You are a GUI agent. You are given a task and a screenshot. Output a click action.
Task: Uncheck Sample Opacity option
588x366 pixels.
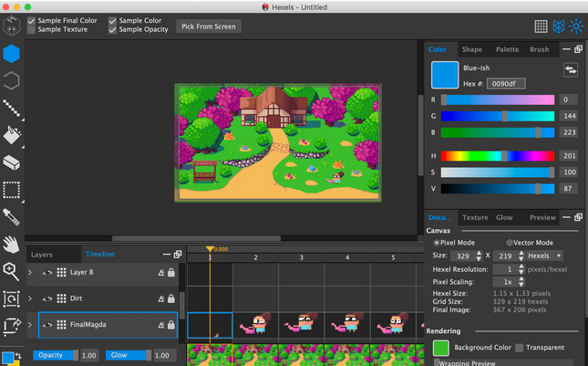click(x=112, y=29)
